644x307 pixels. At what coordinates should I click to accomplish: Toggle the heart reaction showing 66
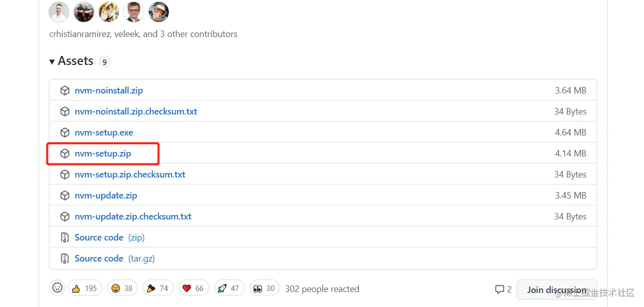pos(193,288)
